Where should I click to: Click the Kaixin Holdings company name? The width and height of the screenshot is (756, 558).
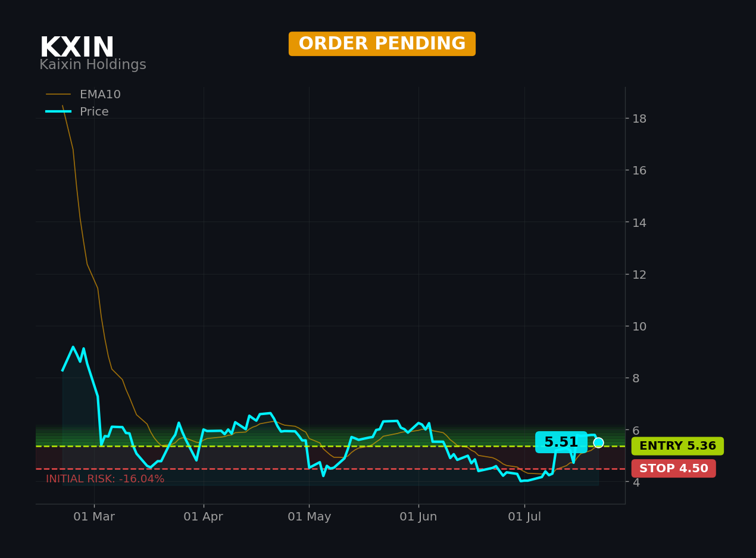click(x=93, y=65)
